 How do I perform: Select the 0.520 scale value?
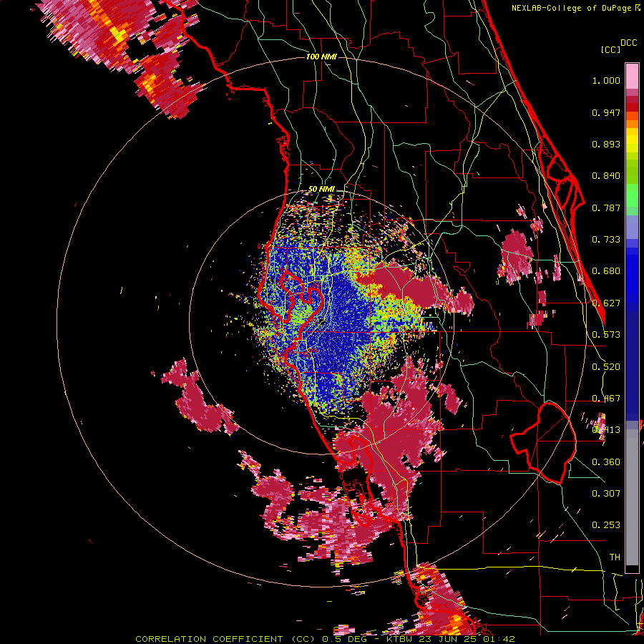pyautogui.click(x=606, y=367)
